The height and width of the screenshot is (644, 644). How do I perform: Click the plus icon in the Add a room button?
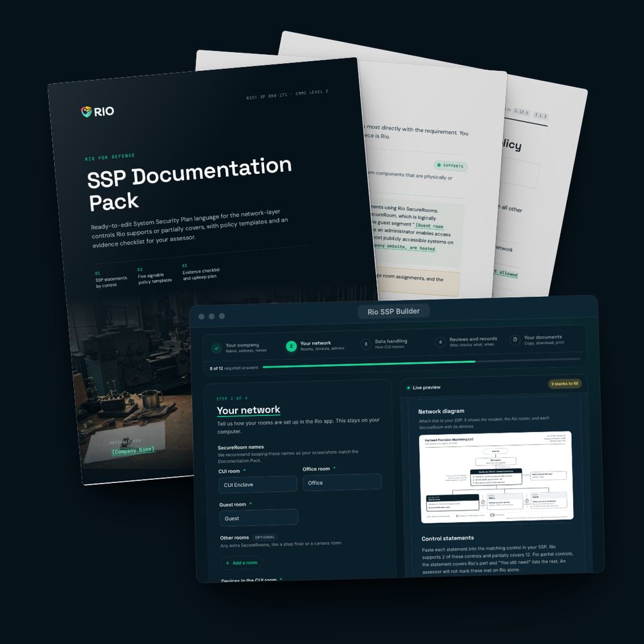tap(227, 563)
